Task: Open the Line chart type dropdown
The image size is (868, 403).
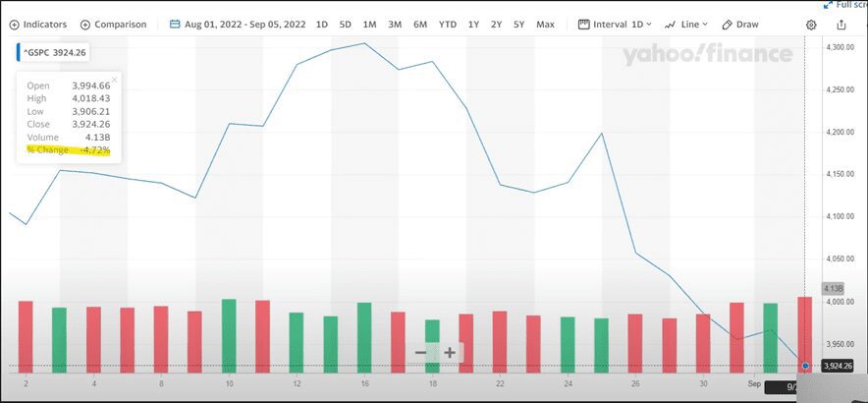Action: (686, 24)
